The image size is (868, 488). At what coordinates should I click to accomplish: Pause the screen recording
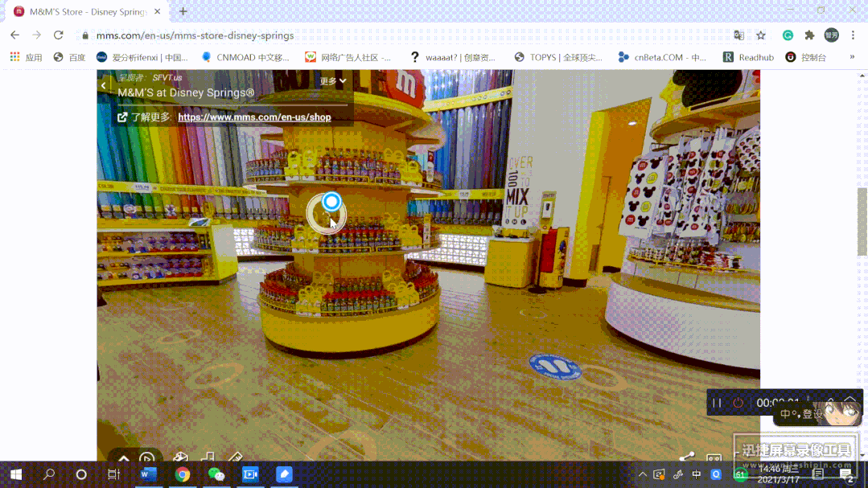[716, 403]
